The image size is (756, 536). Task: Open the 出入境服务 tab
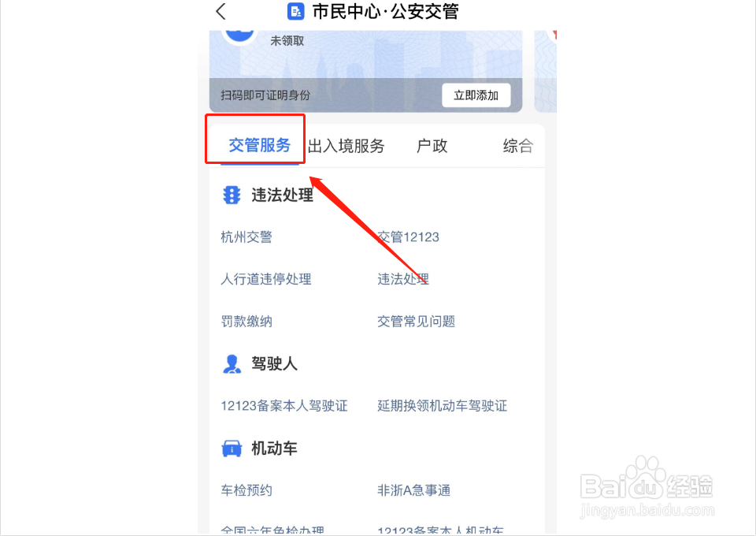(346, 146)
